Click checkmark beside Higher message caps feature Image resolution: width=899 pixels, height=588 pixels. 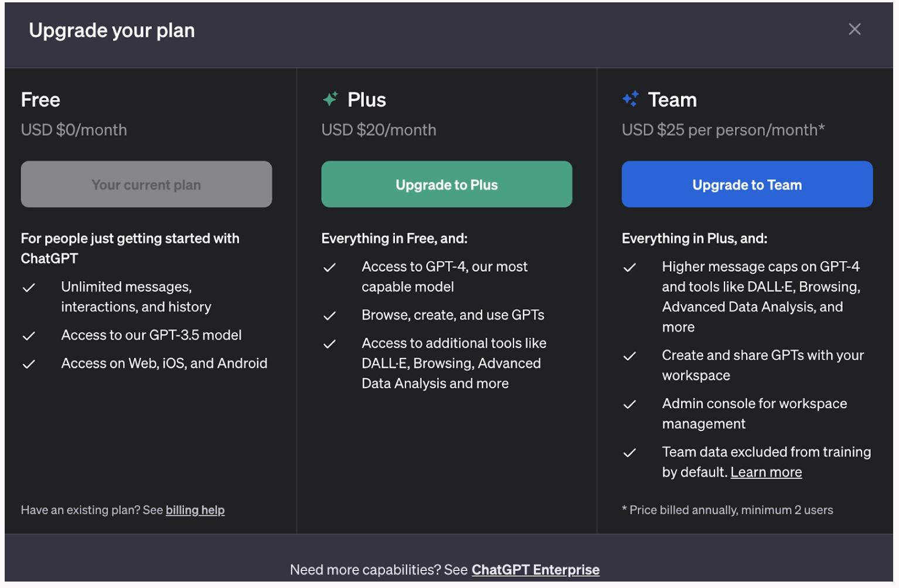point(629,268)
